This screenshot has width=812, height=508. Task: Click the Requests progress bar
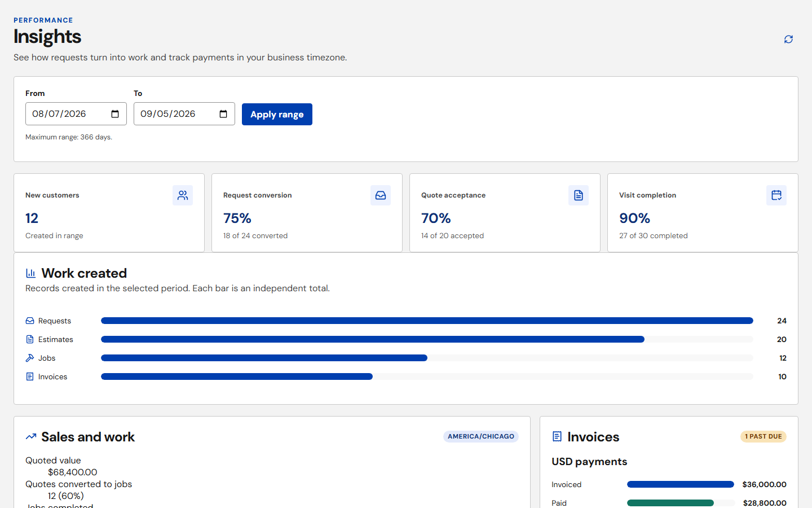click(x=427, y=321)
